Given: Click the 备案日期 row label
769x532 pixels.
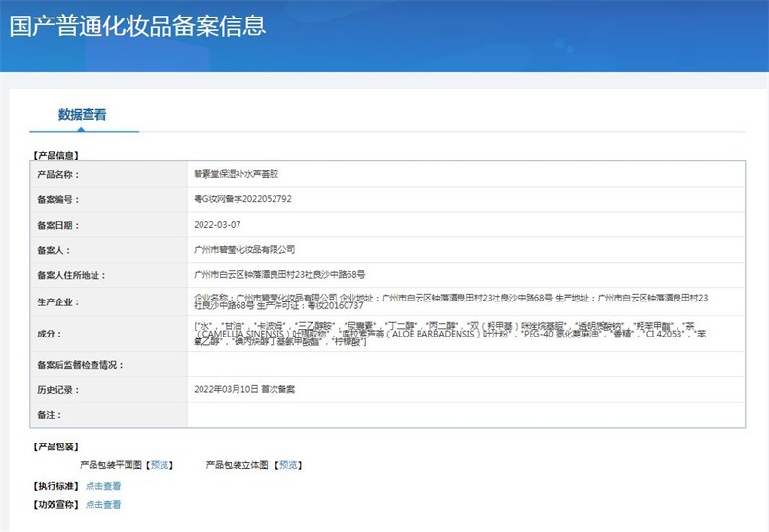Looking at the screenshot, I should click(x=57, y=225).
